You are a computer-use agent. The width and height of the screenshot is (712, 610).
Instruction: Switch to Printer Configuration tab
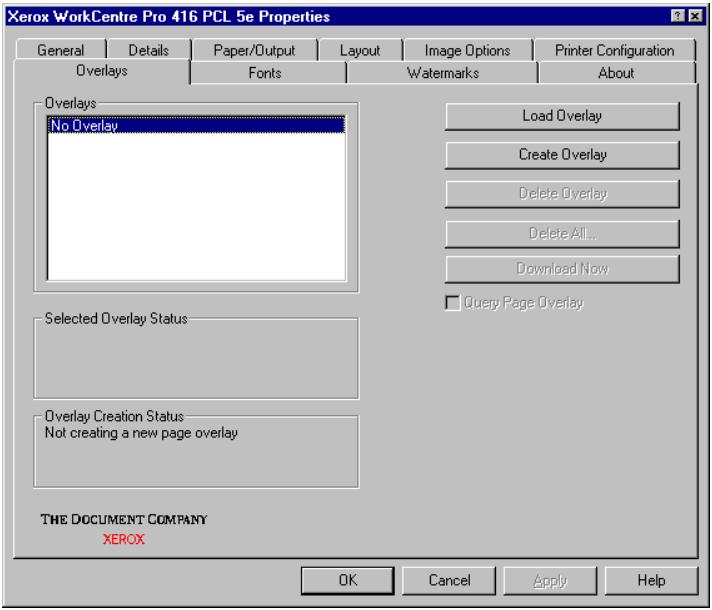pyautogui.click(x=614, y=50)
